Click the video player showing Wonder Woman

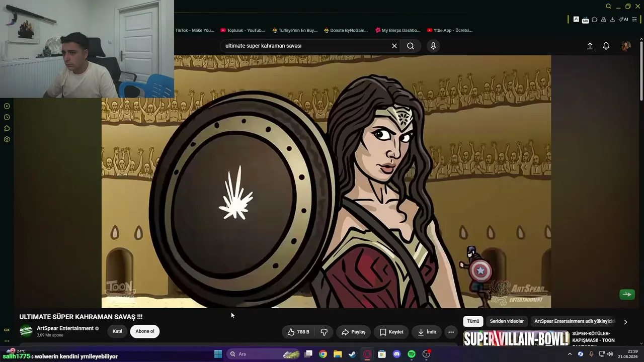(326, 182)
